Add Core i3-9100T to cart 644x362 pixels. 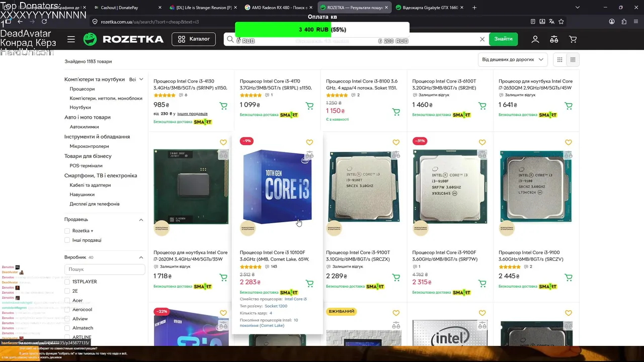pos(396,277)
